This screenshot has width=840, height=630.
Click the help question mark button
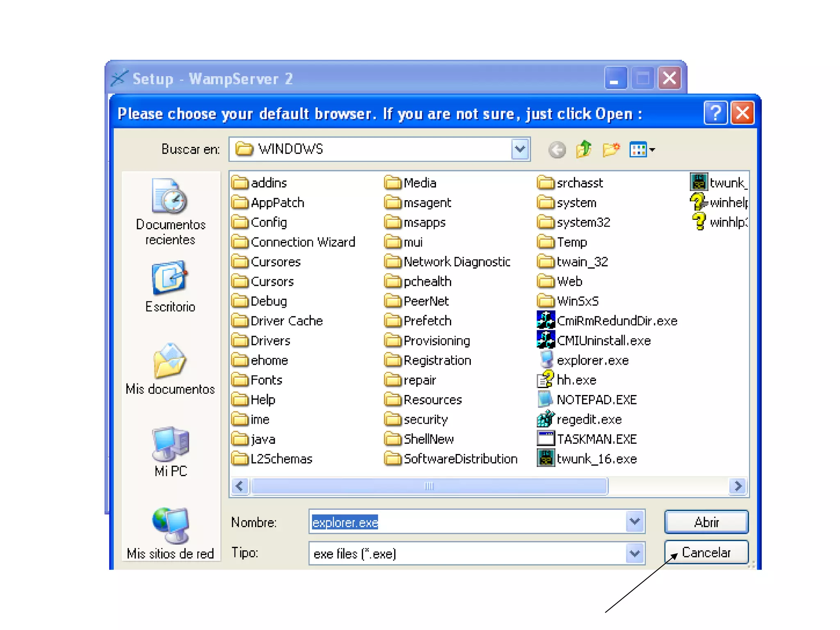[715, 113]
